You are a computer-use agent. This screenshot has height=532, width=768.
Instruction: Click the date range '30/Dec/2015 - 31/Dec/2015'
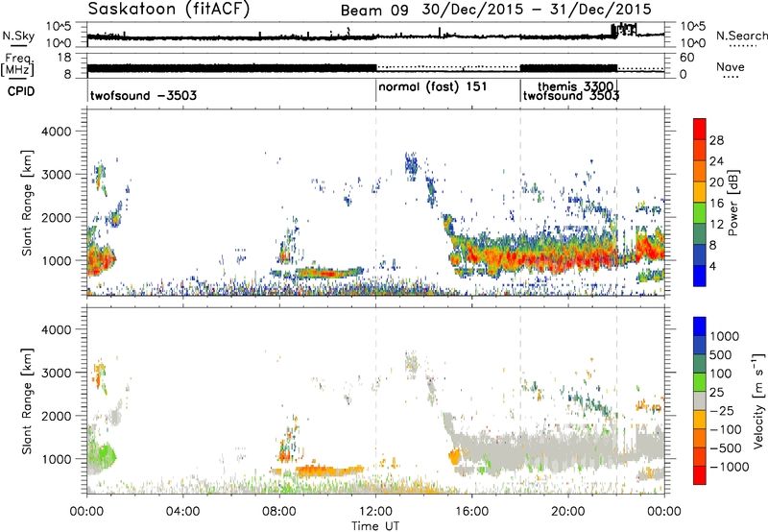point(537,10)
